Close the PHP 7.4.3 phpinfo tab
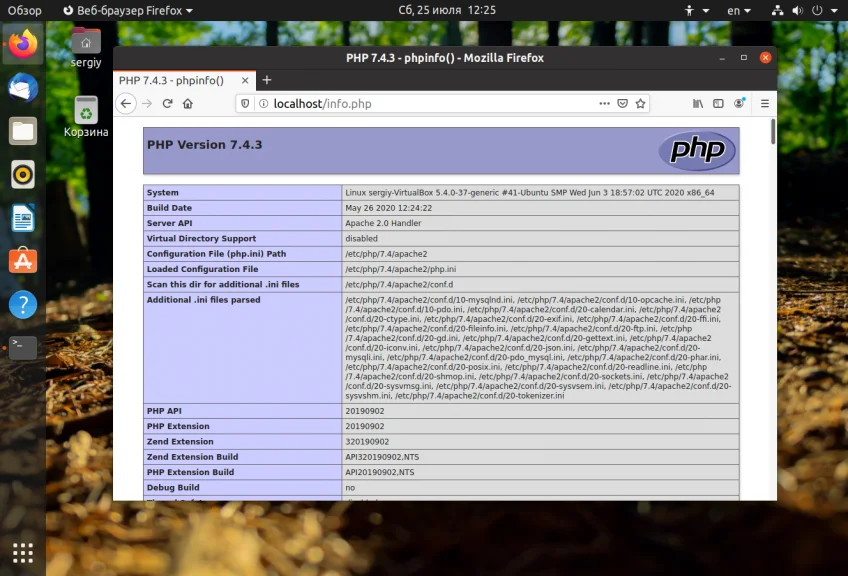Screen dimensions: 848x576 (245, 80)
